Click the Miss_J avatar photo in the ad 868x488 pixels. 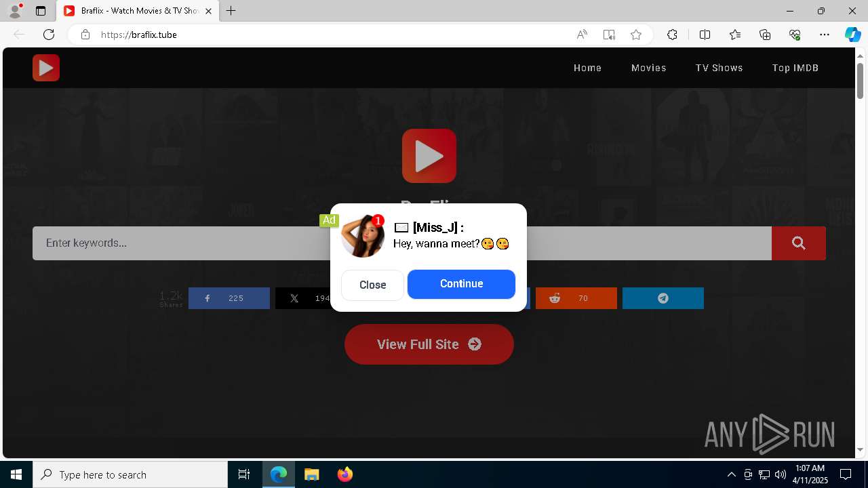point(363,236)
